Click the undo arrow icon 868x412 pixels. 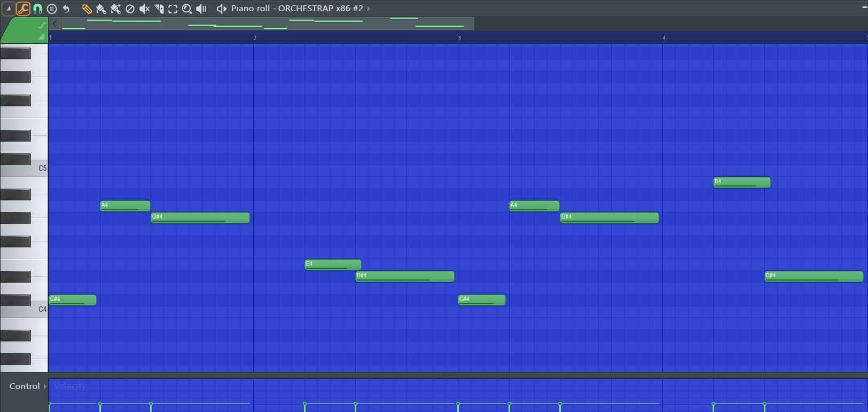(x=66, y=9)
